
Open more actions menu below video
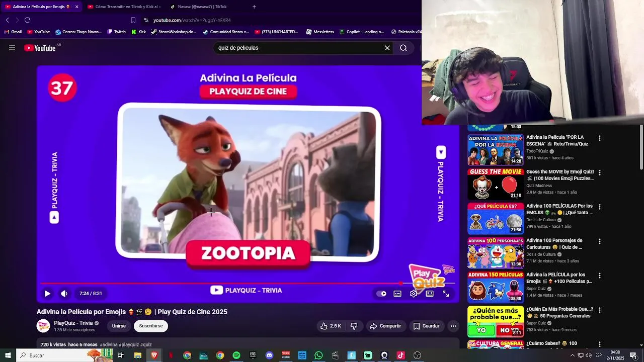[x=453, y=326]
